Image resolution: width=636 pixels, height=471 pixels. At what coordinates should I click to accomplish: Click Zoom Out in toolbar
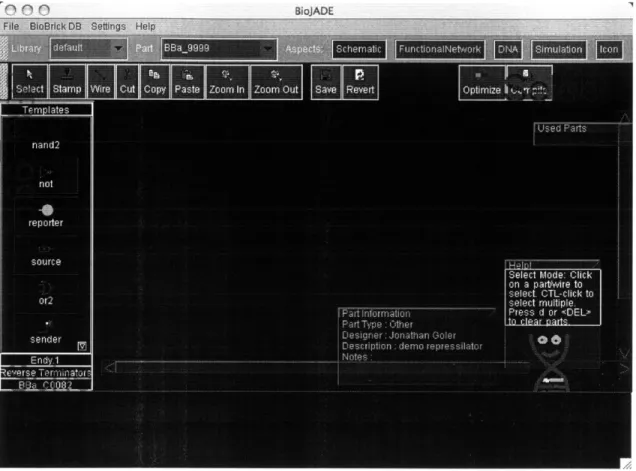(276, 82)
